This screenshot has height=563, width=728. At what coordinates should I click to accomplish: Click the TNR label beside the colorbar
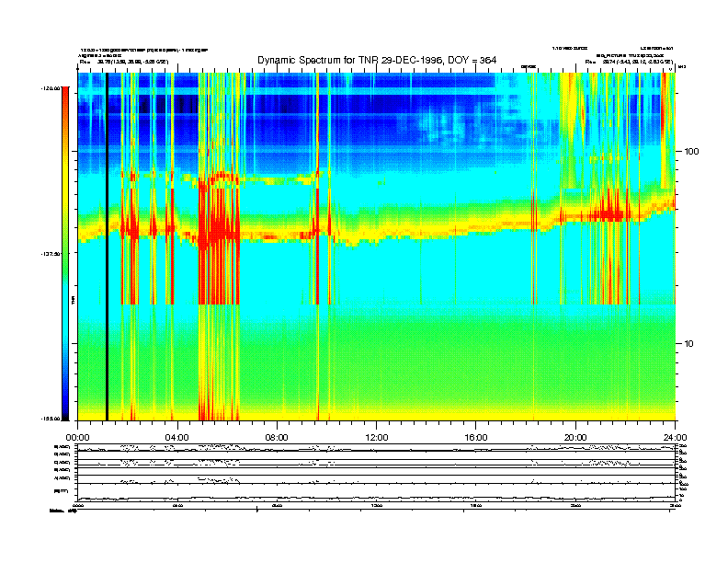coord(73,300)
